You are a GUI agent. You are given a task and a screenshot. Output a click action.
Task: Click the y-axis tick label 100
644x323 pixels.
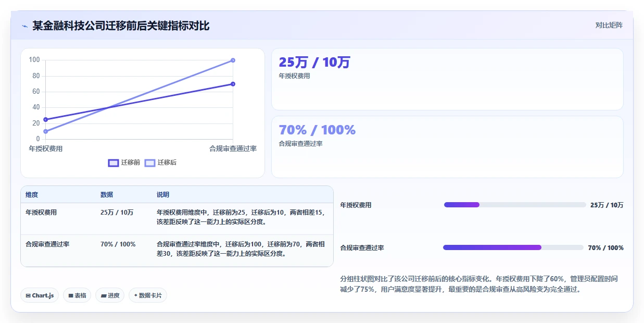pos(34,60)
